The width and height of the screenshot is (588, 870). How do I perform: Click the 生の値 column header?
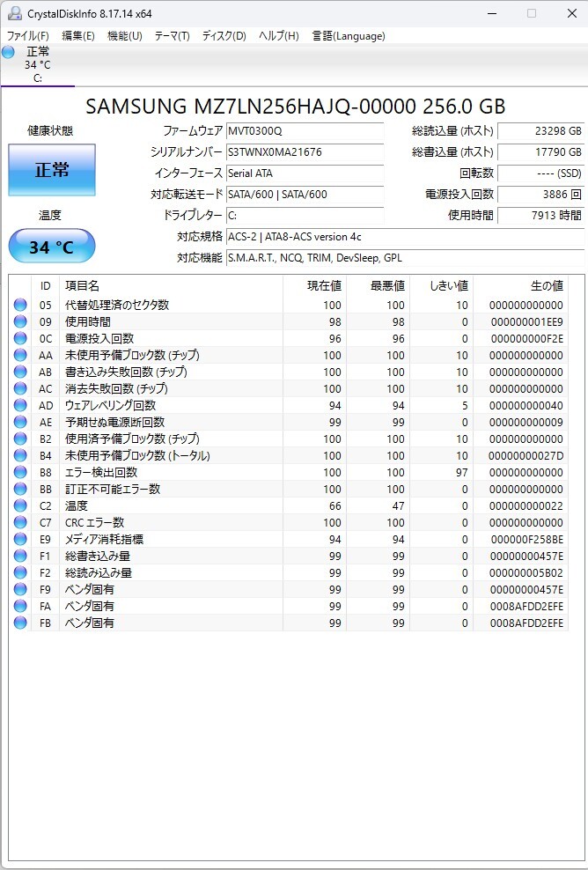[521, 286]
